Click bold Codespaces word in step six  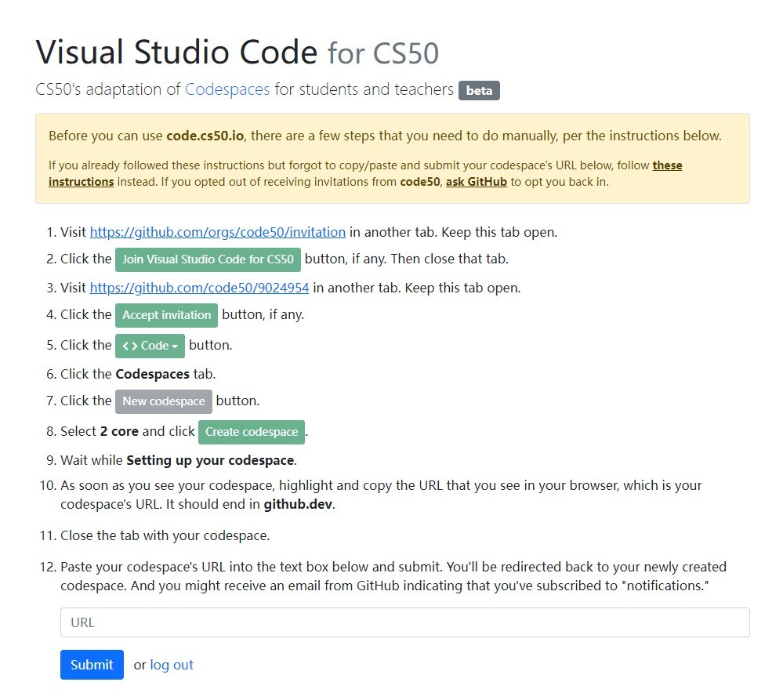(x=152, y=374)
